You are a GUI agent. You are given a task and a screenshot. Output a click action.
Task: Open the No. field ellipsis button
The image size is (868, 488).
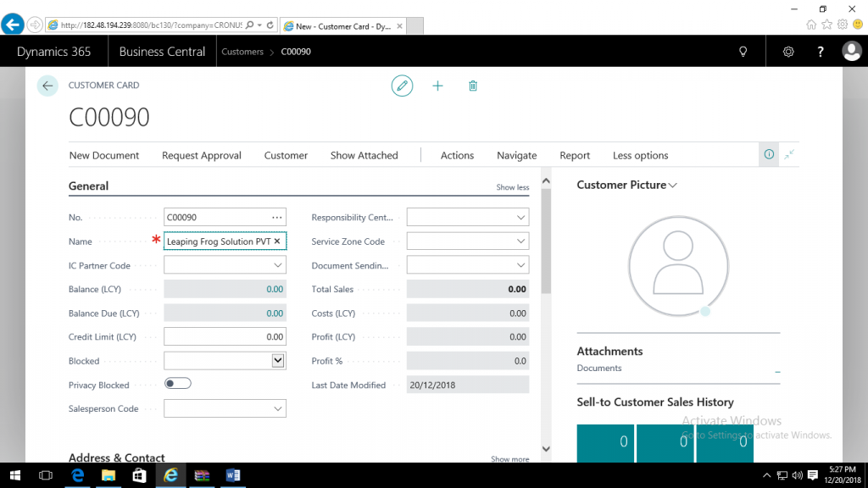click(x=277, y=218)
